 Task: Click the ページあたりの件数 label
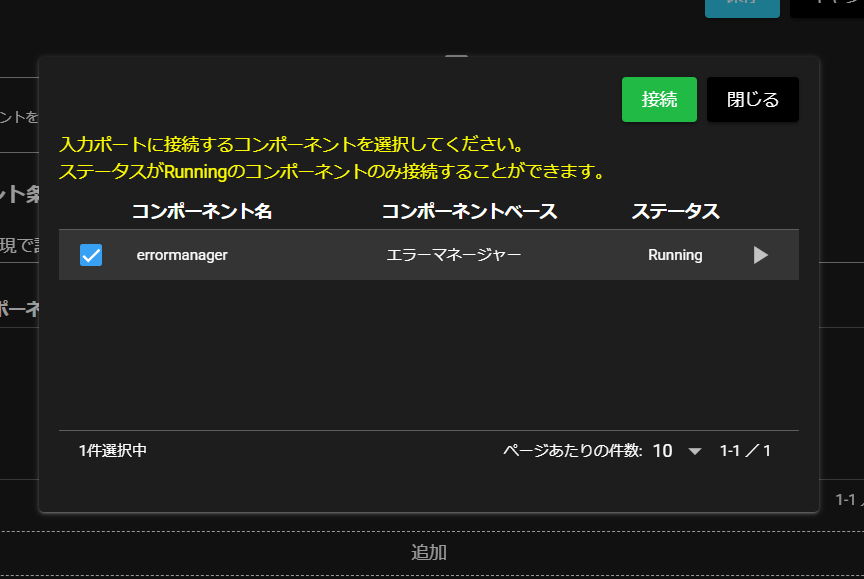tap(572, 451)
